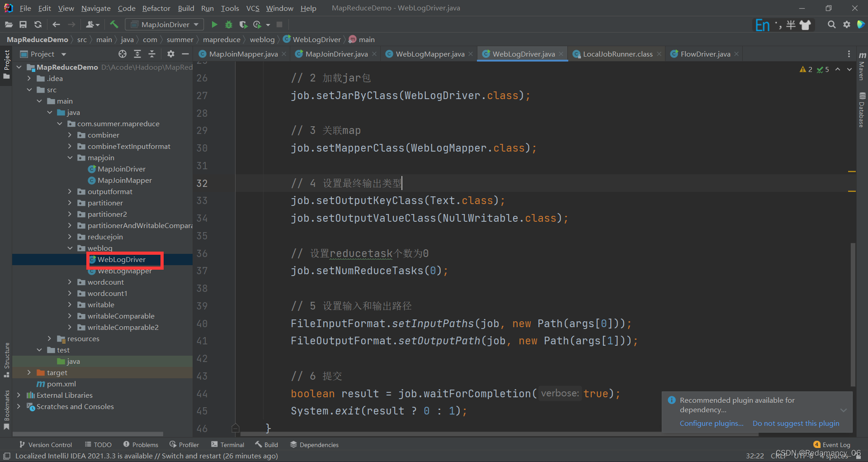Open the TODO tool window
Viewport: 868px width, 462px height.
point(98,445)
